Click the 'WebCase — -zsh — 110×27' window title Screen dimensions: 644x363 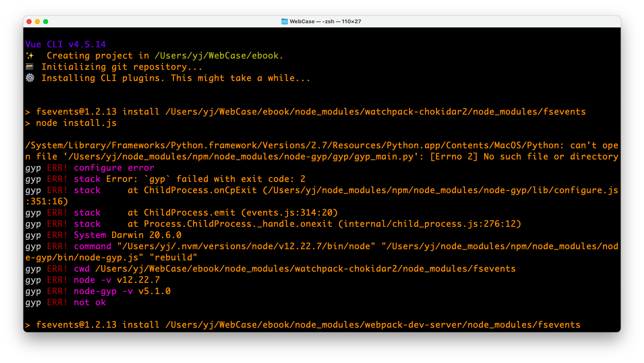pyautogui.click(x=325, y=22)
